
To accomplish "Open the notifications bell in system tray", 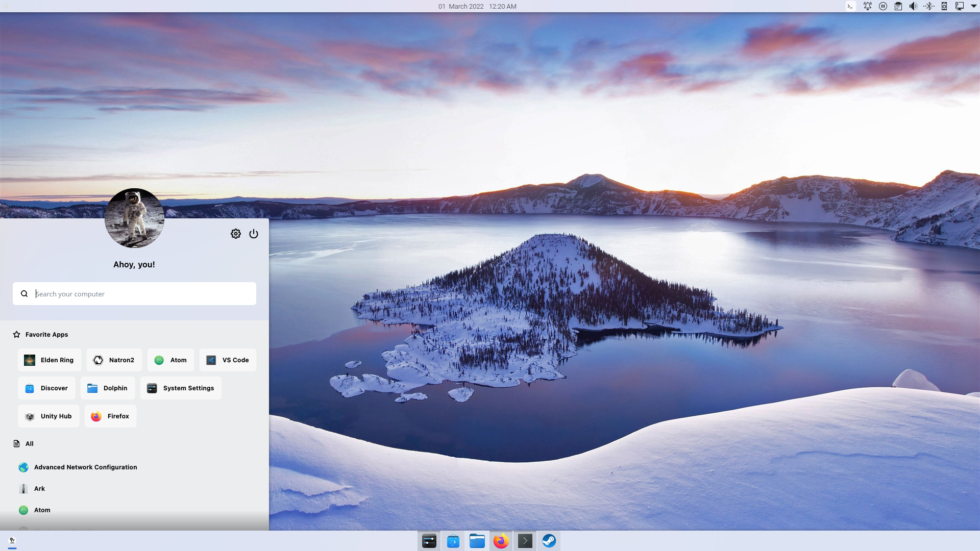I will tap(867, 6).
